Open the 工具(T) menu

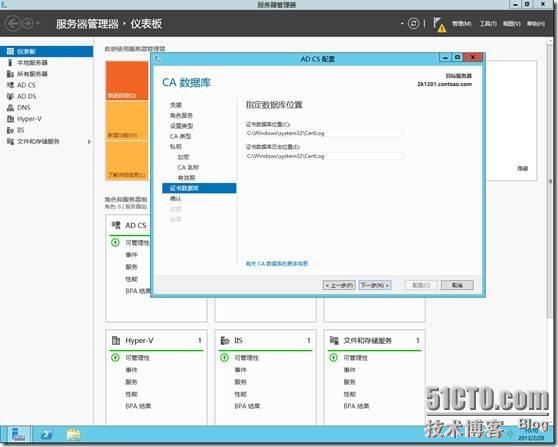click(488, 24)
